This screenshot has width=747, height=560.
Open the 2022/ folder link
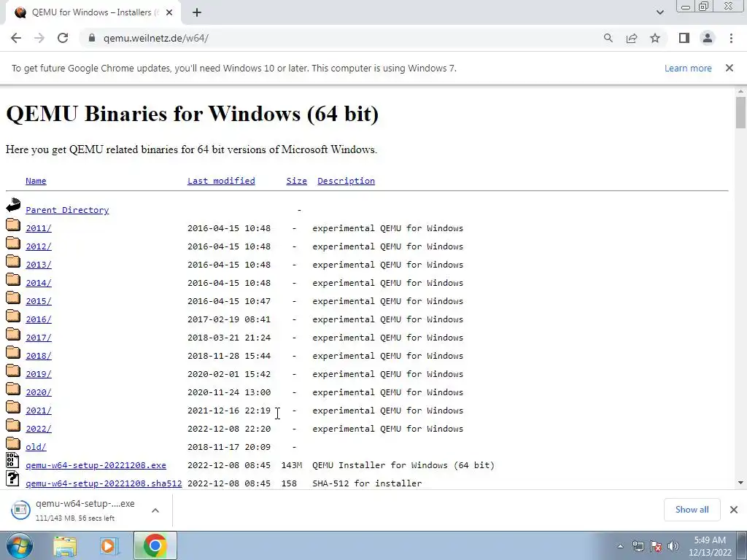(x=39, y=429)
